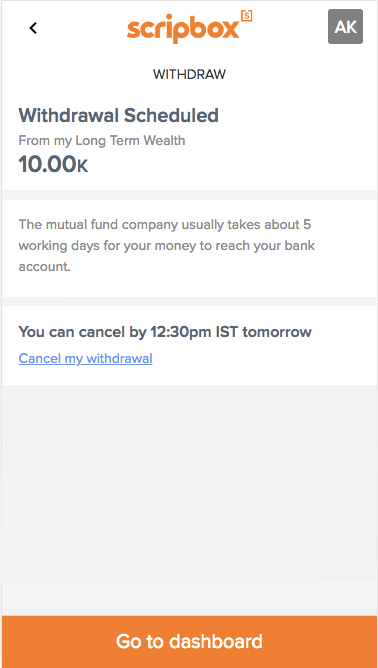Click the word 'Scheduled' in the heading
The image size is (378, 668).
[171, 115]
